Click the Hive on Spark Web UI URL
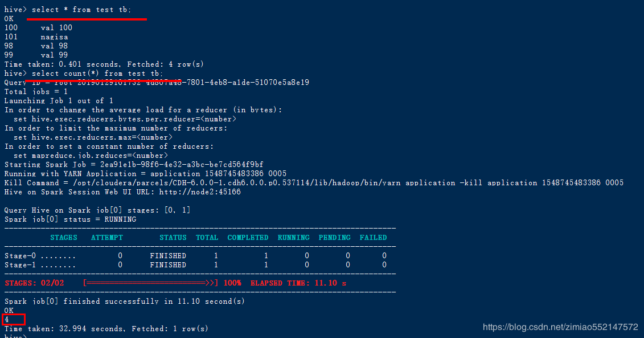 point(200,192)
